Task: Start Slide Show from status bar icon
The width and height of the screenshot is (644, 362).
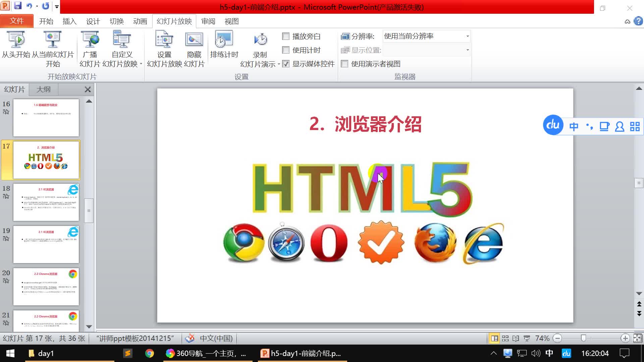Action: pos(527,339)
